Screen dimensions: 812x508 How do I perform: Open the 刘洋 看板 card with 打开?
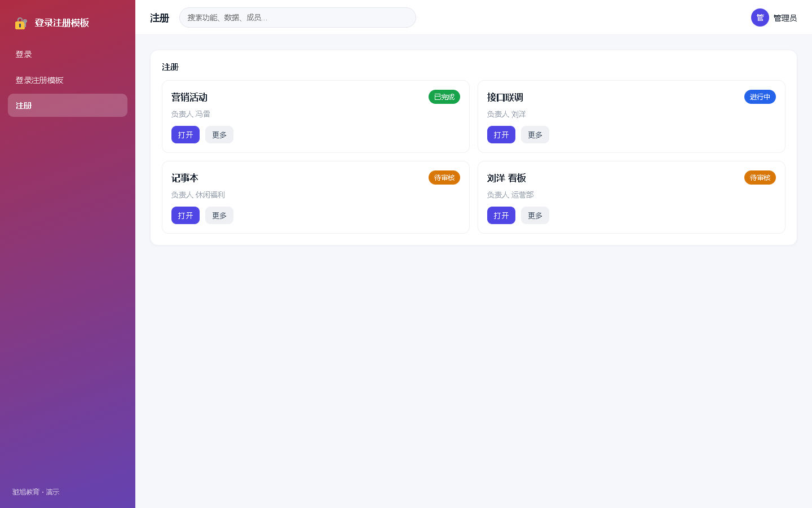tap(501, 216)
